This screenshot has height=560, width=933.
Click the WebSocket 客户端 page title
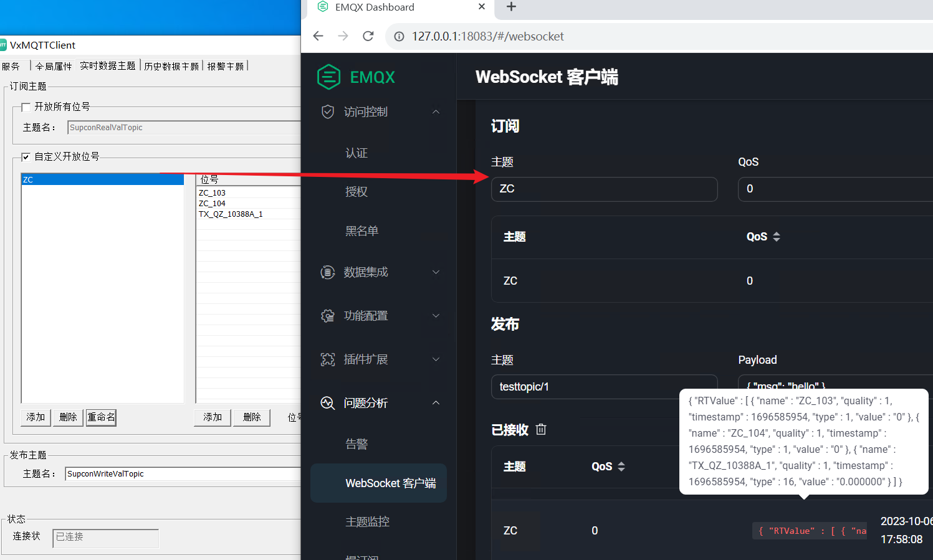coord(547,77)
